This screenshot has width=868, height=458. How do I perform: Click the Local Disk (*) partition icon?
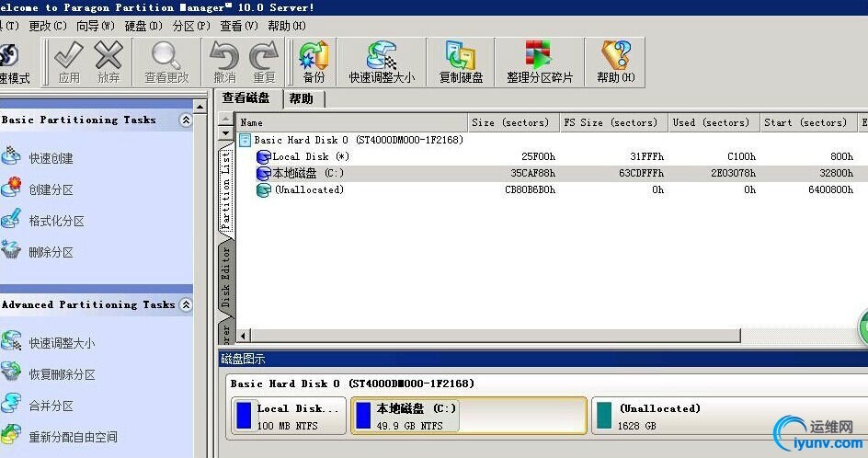point(264,157)
